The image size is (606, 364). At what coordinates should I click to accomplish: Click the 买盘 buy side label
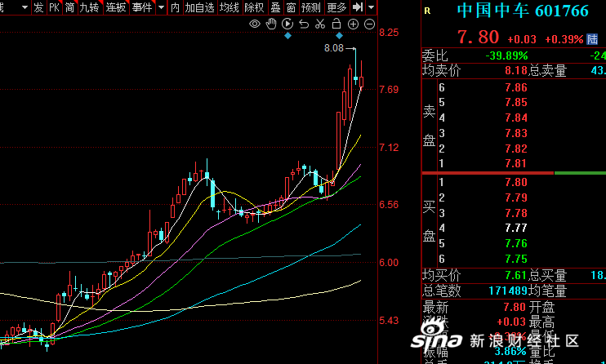pos(429,220)
